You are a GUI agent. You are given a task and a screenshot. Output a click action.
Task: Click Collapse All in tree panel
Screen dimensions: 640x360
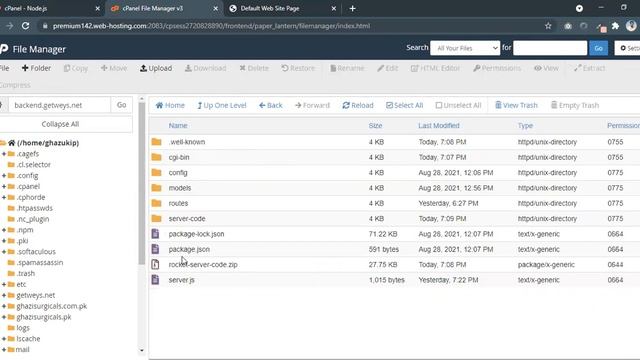tap(60, 124)
